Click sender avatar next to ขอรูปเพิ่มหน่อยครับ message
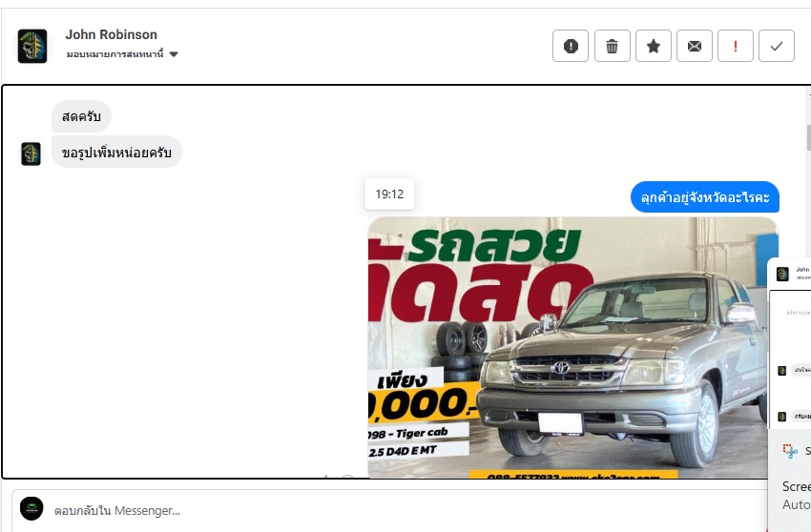 click(31, 153)
